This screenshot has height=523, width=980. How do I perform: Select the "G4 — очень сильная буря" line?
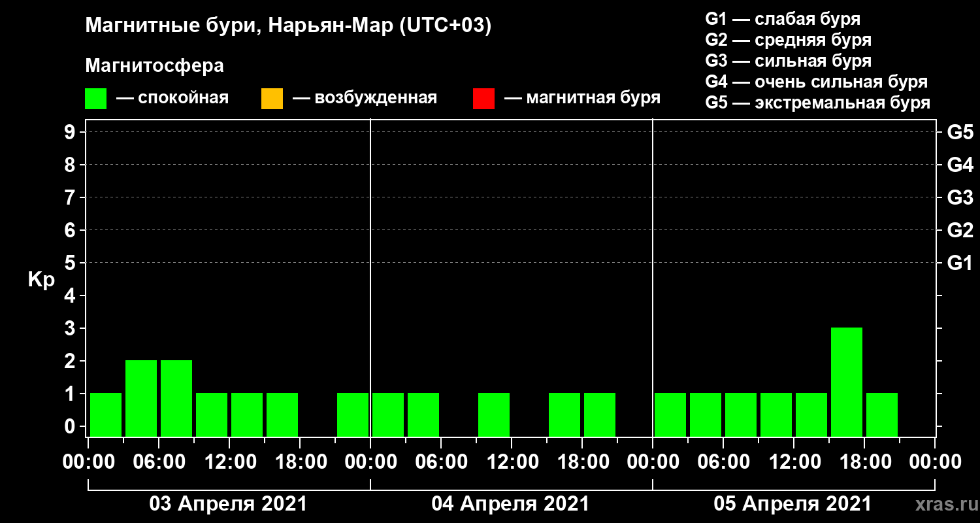(817, 82)
